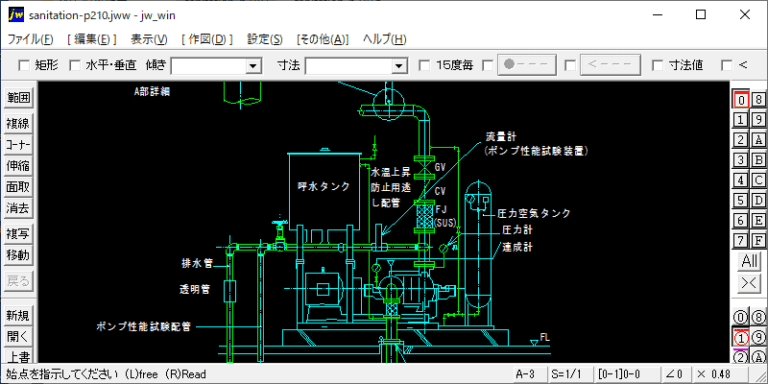
Task: Select layer group circled 9
Action: (x=759, y=337)
